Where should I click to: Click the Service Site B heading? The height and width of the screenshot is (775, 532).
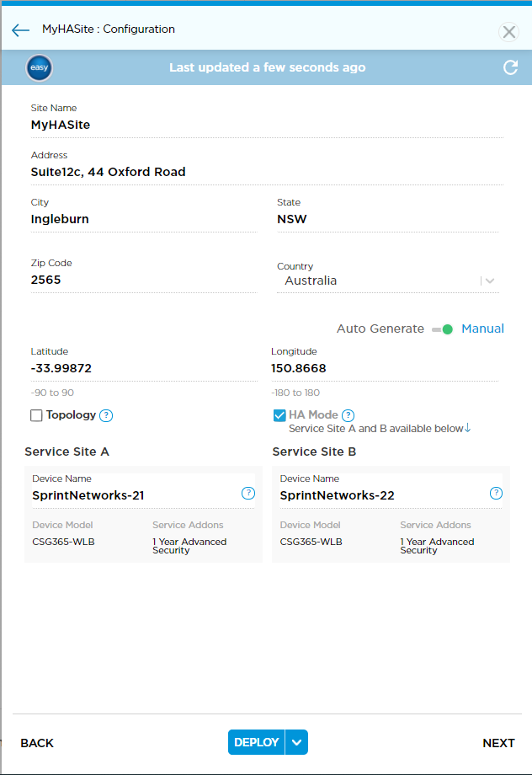(x=314, y=452)
